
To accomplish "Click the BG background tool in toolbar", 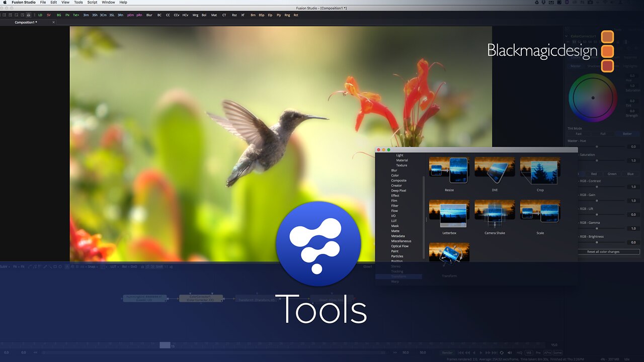I will point(59,15).
